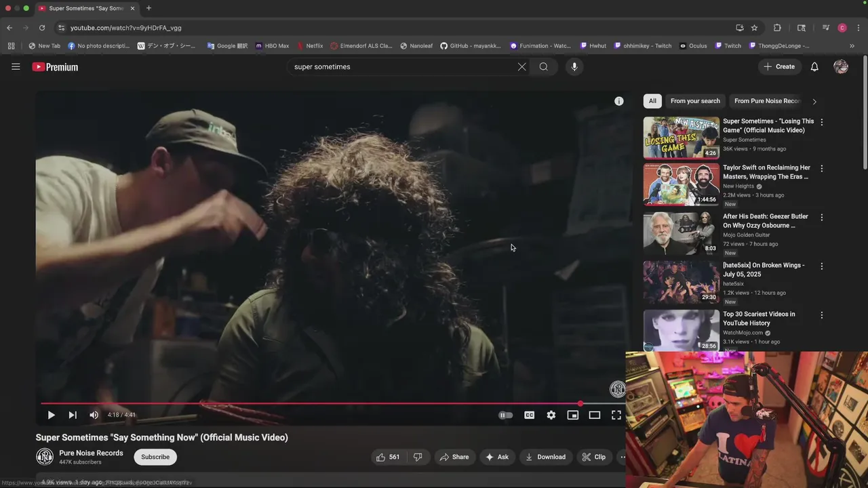Screen dimensions: 868x488
Task: Show the video info card icon
Action: coord(618,101)
